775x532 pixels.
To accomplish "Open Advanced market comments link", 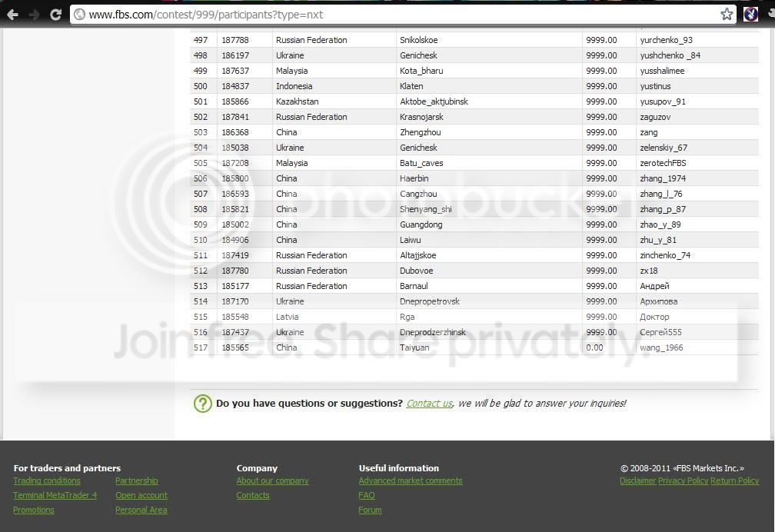I will click(411, 480).
